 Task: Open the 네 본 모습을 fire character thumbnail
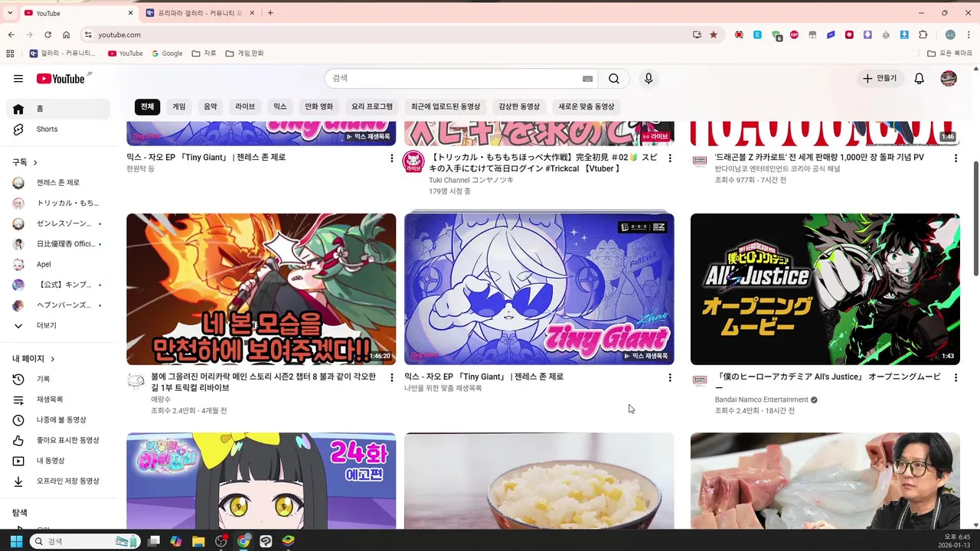coord(261,289)
